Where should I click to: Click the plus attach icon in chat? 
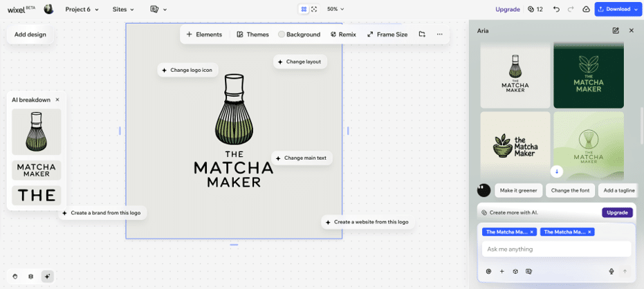(502, 271)
